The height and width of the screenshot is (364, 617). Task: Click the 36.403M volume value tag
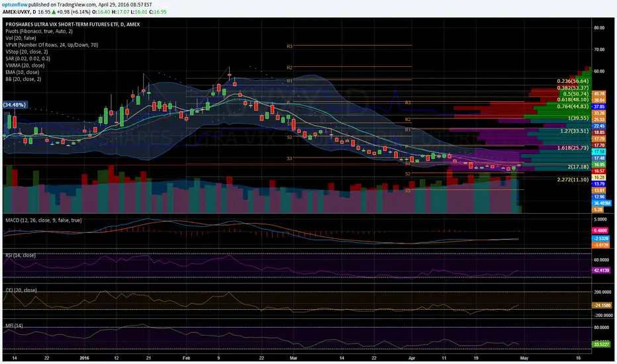coord(602,203)
